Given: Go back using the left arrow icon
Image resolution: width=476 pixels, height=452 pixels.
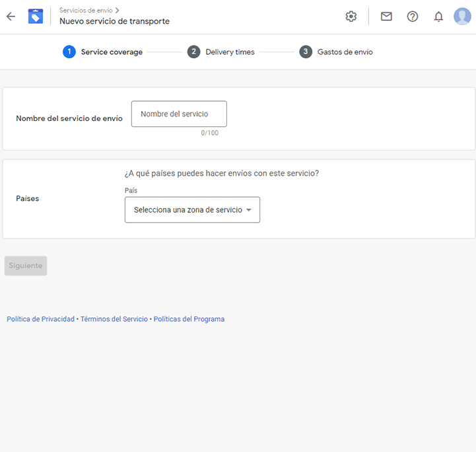Looking at the screenshot, I should (x=11, y=17).
